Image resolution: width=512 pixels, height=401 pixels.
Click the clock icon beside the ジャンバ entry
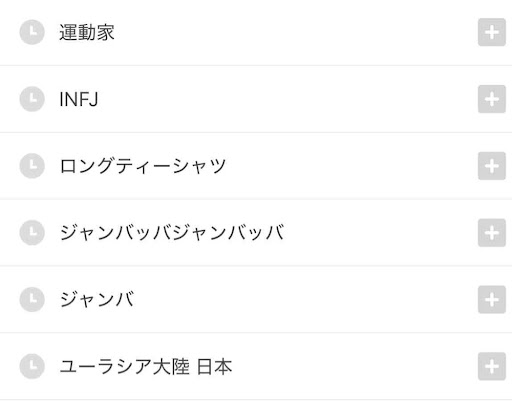pyautogui.click(x=32, y=299)
